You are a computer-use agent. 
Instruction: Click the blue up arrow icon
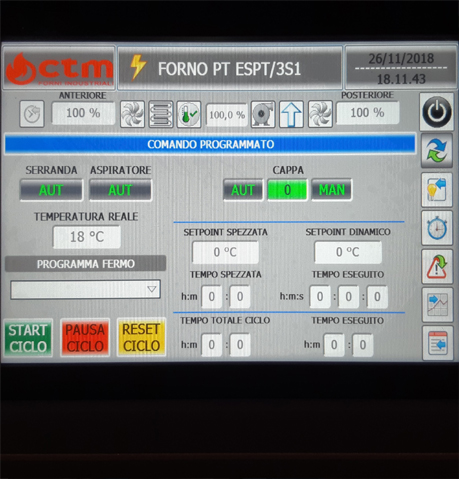coord(291,114)
